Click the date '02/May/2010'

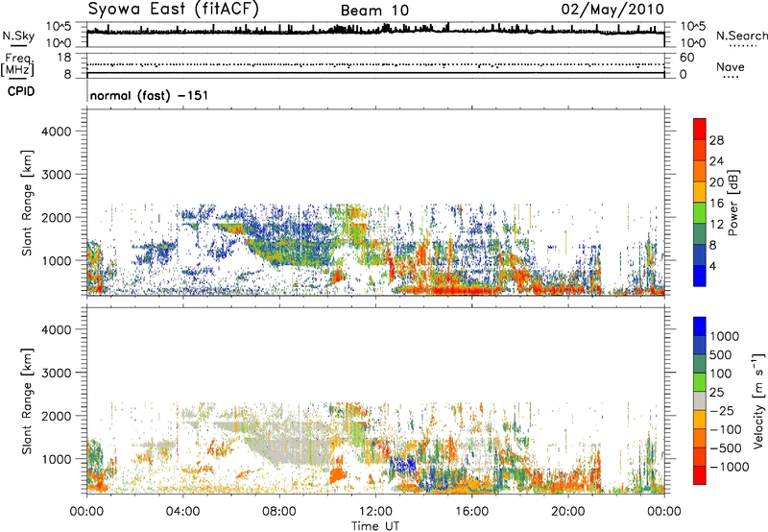click(612, 9)
